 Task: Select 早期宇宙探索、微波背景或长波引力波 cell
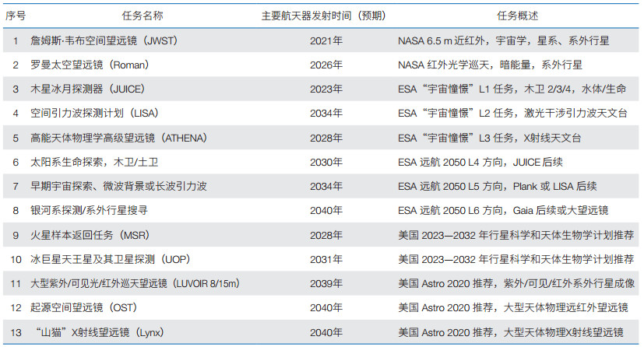click(118, 186)
